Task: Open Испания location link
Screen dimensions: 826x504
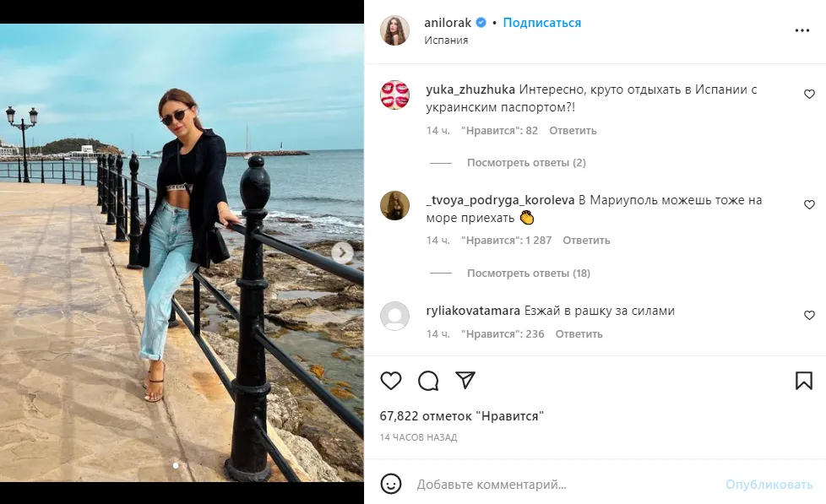Action: click(446, 41)
